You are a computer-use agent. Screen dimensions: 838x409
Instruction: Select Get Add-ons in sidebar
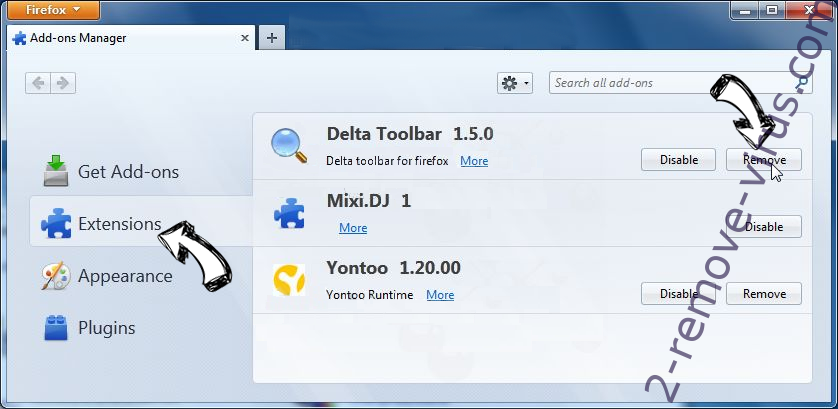(128, 172)
